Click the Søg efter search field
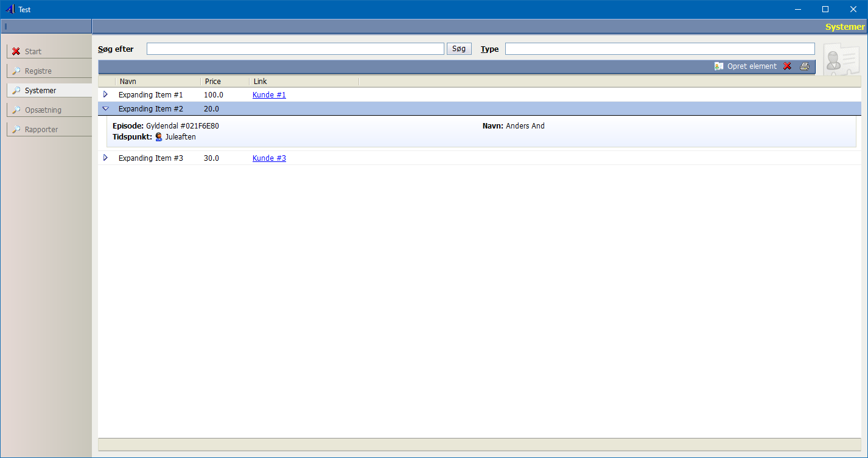868x458 pixels. [295, 49]
